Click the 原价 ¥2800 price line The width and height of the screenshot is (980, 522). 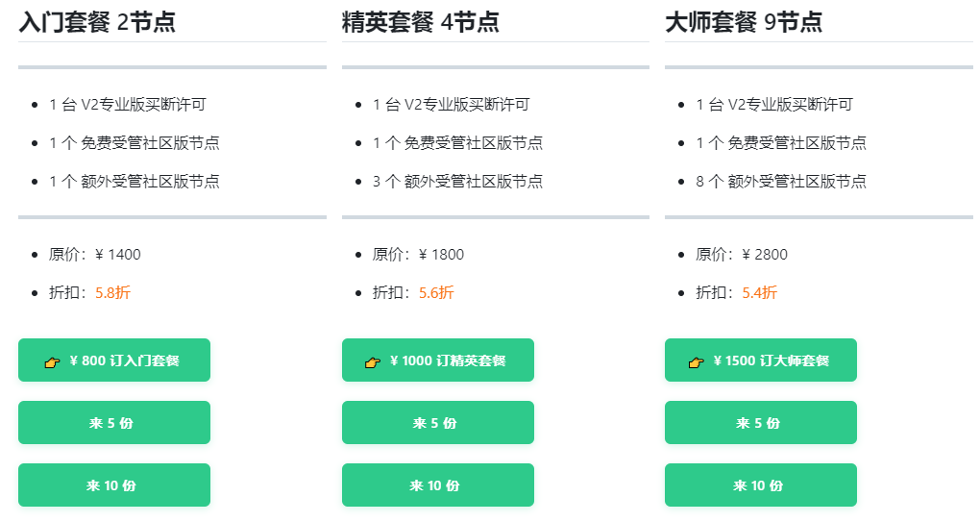click(742, 255)
